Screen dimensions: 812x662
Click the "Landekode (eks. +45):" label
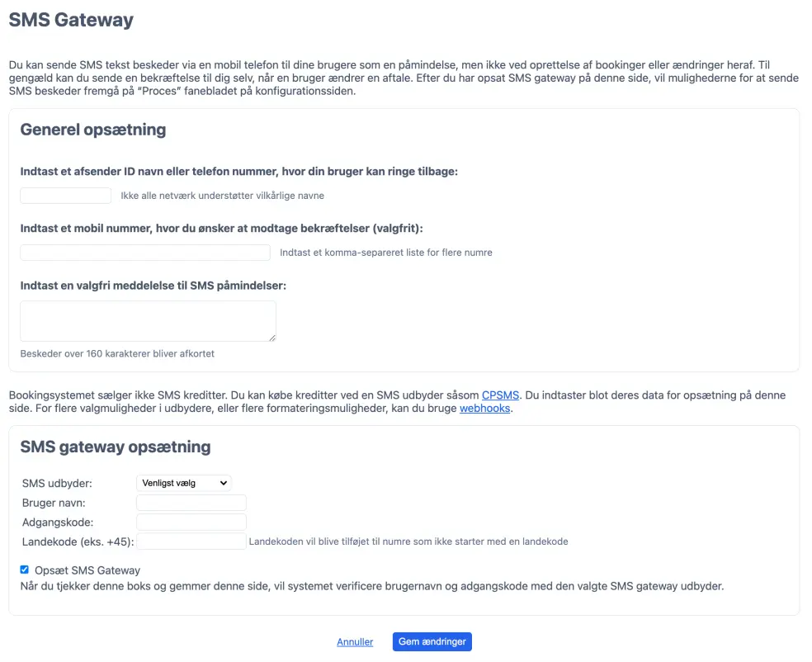(x=78, y=541)
